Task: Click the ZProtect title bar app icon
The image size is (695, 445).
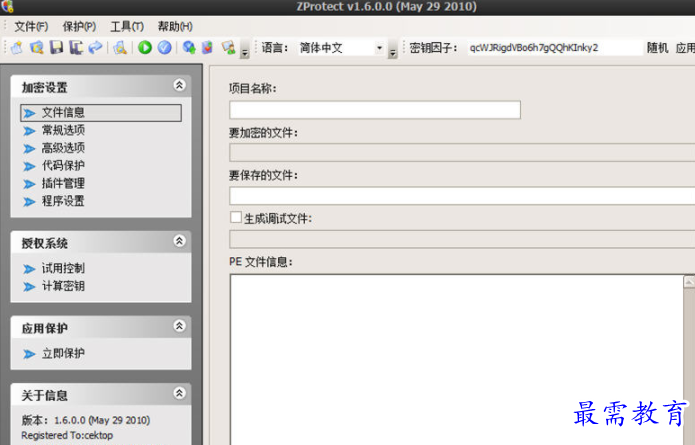Action: coord(8,6)
